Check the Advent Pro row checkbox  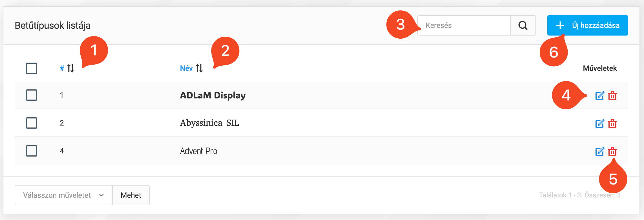(x=32, y=151)
